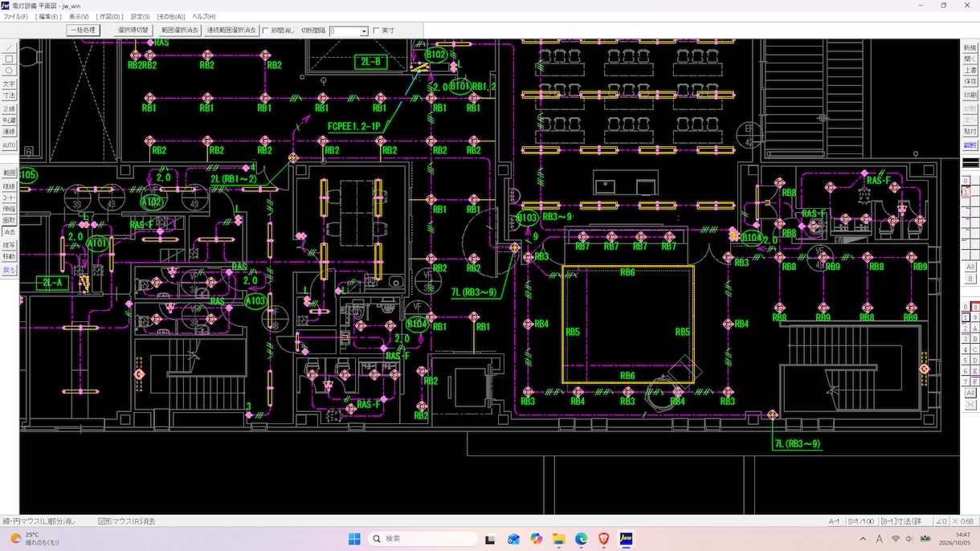Select the 複線 offset line tool
Image resolution: width=980 pixels, height=551 pixels.
click(x=10, y=186)
